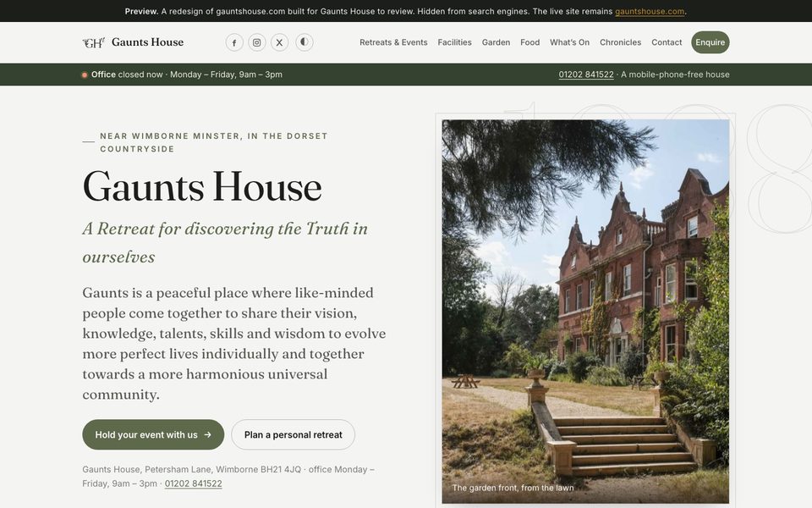Open the Chronicles nav item

620,42
